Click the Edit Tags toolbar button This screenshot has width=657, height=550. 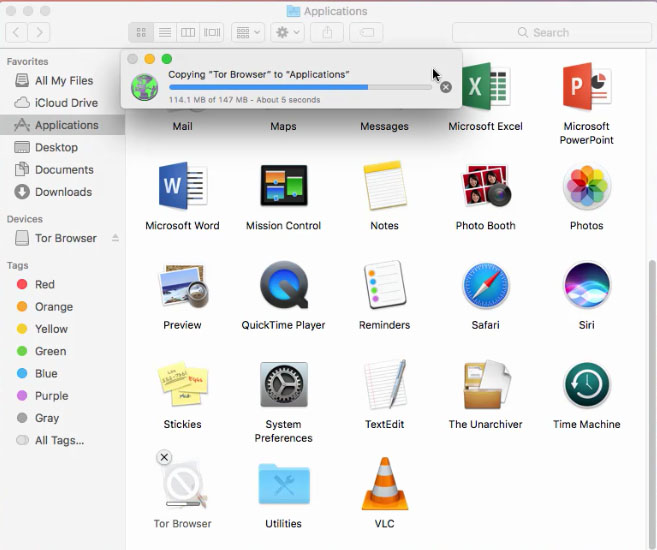pyautogui.click(x=366, y=32)
